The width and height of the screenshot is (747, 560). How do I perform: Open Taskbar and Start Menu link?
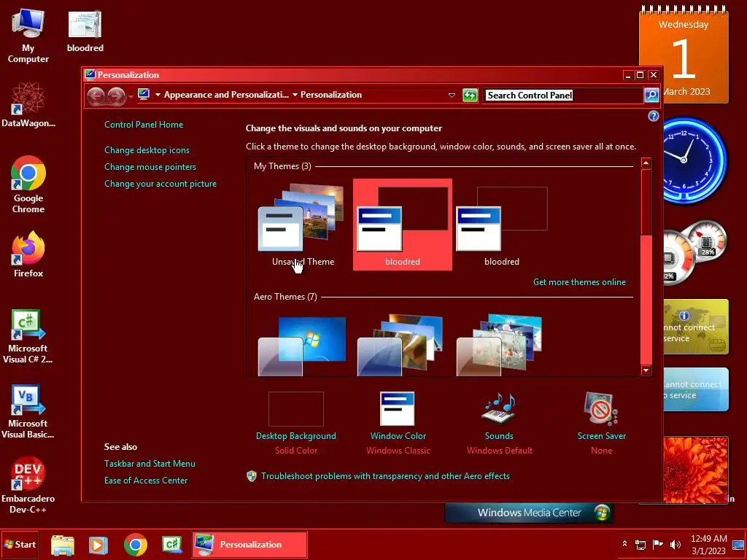(150, 463)
